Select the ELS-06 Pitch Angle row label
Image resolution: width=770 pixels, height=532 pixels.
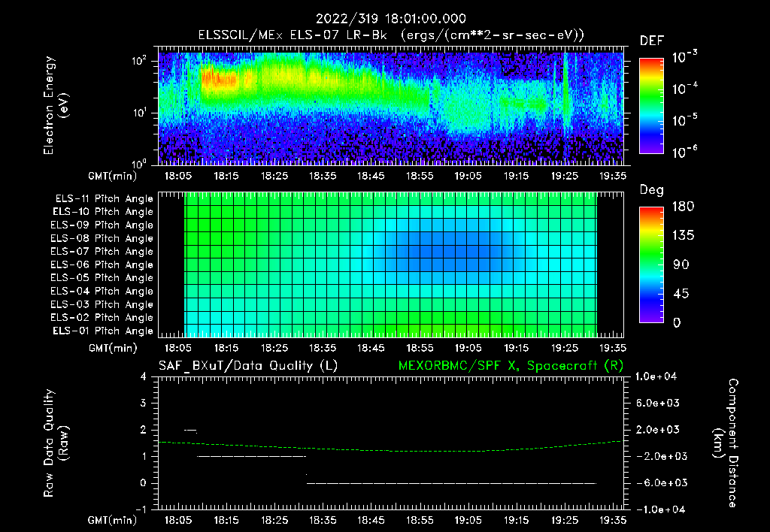pyautogui.click(x=102, y=265)
